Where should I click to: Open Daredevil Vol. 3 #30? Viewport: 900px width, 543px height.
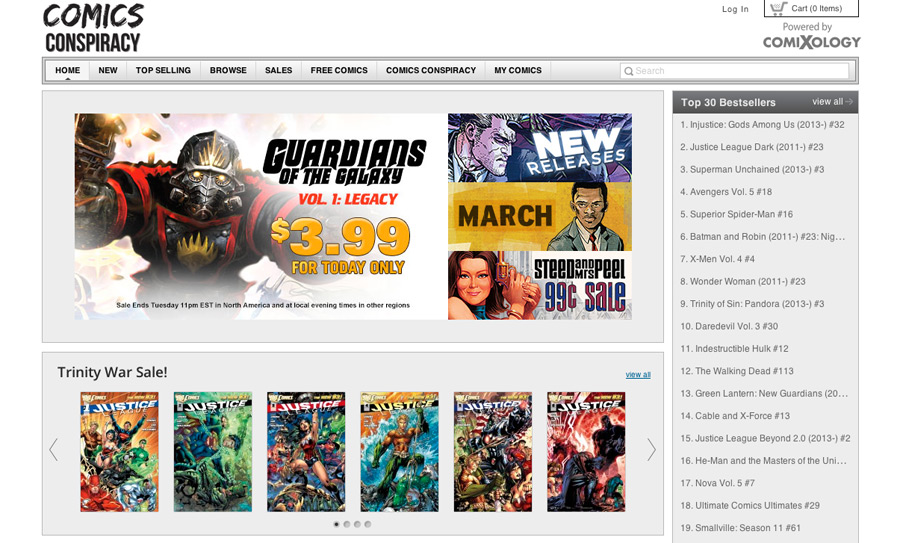(729, 326)
